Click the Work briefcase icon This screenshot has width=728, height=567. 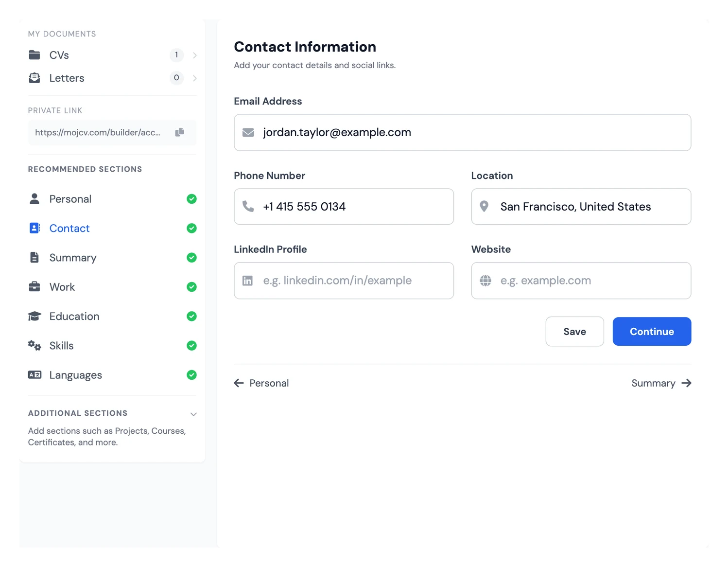35,287
